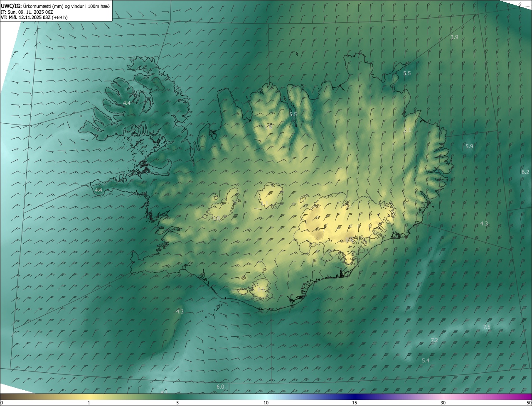The height and width of the screenshot is (406, 532).
Task: Click the valid time 'VT: Mið. 12.11.2025 03Z (+69 h)'
Action: tap(34, 17)
